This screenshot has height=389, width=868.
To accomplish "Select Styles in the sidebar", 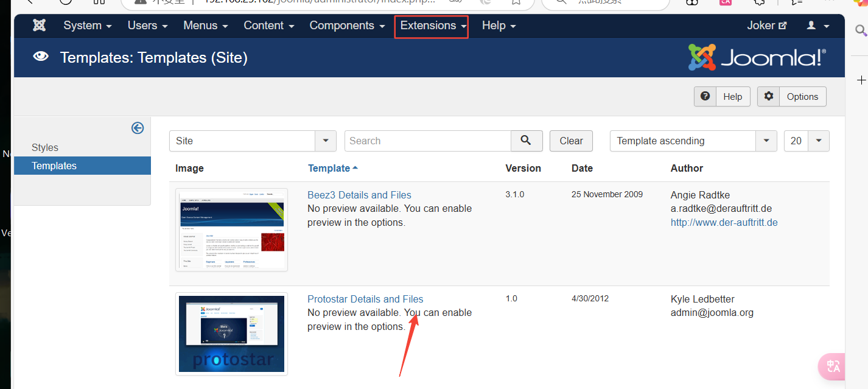I will (45, 147).
